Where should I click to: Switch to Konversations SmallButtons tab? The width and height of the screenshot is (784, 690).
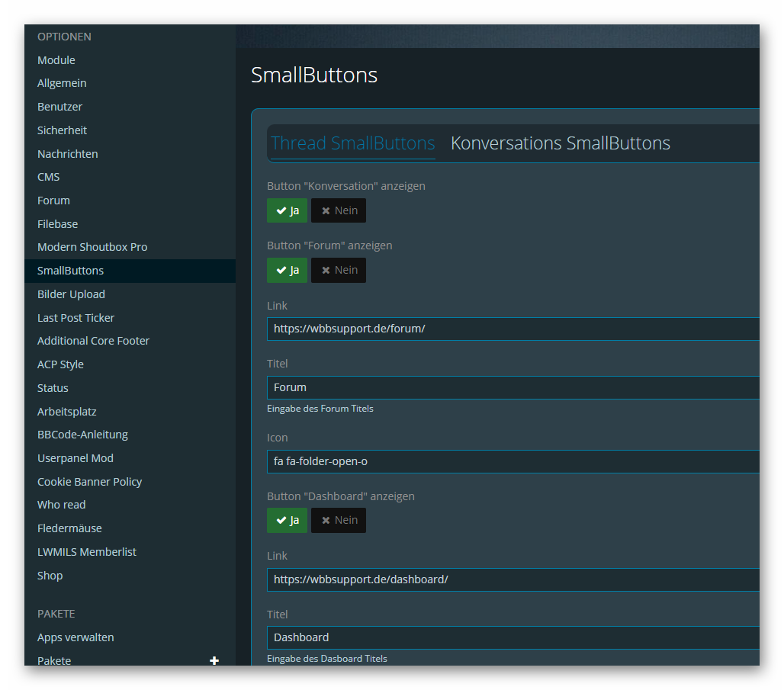(x=560, y=143)
